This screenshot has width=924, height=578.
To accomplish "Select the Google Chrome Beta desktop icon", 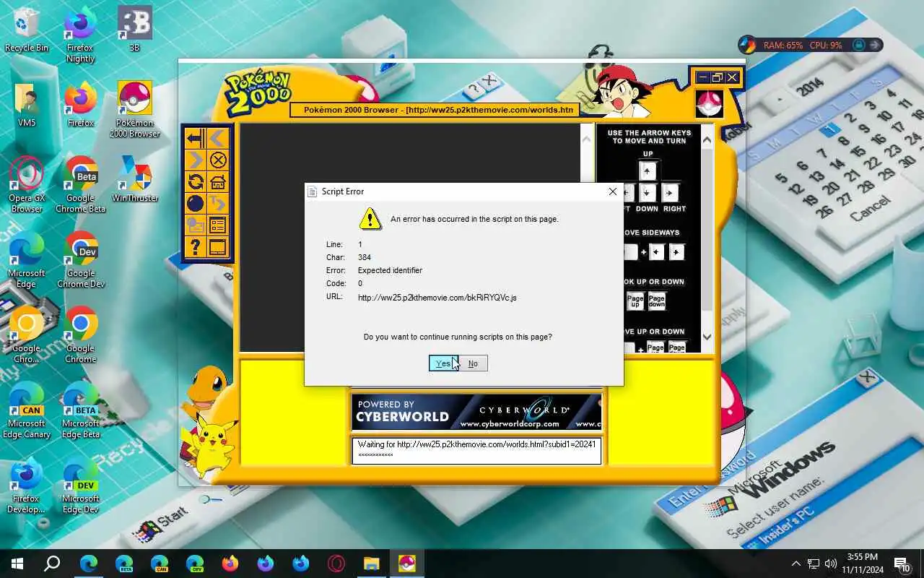I will click(x=80, y=185).
